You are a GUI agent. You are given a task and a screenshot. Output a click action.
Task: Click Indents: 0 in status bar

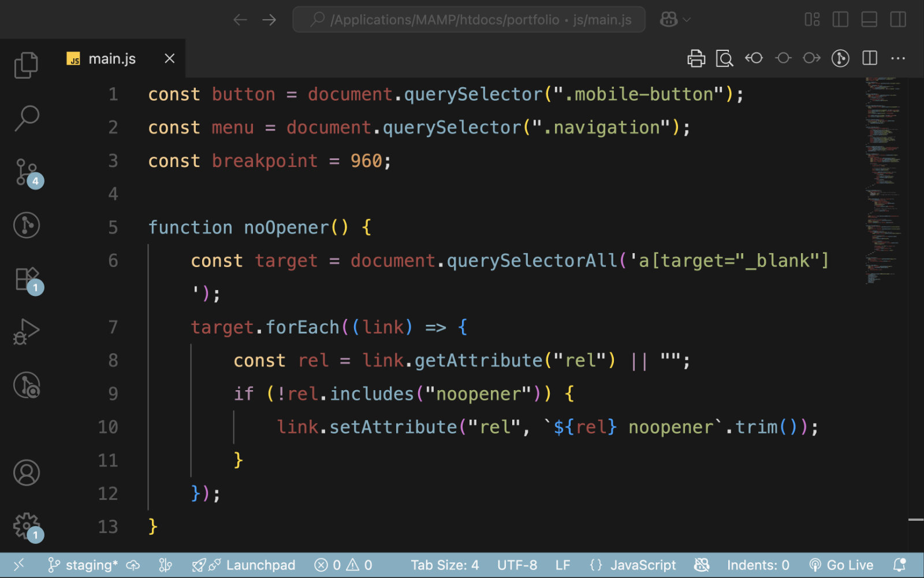tap(758, 565)
